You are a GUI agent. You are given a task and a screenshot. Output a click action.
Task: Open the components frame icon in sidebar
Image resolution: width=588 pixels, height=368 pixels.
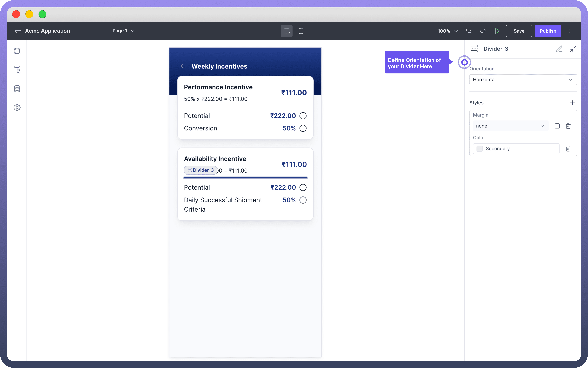[x=17, y=51]
